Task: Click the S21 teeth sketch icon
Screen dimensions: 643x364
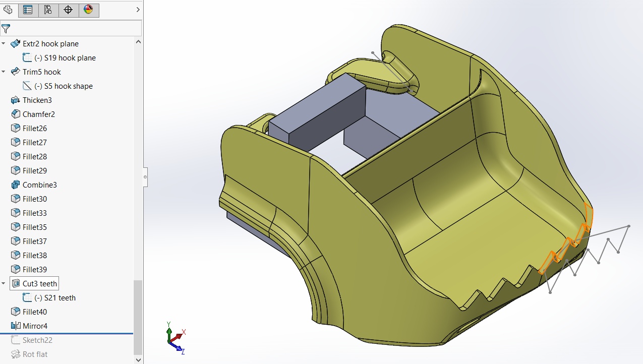Action: 27,297
